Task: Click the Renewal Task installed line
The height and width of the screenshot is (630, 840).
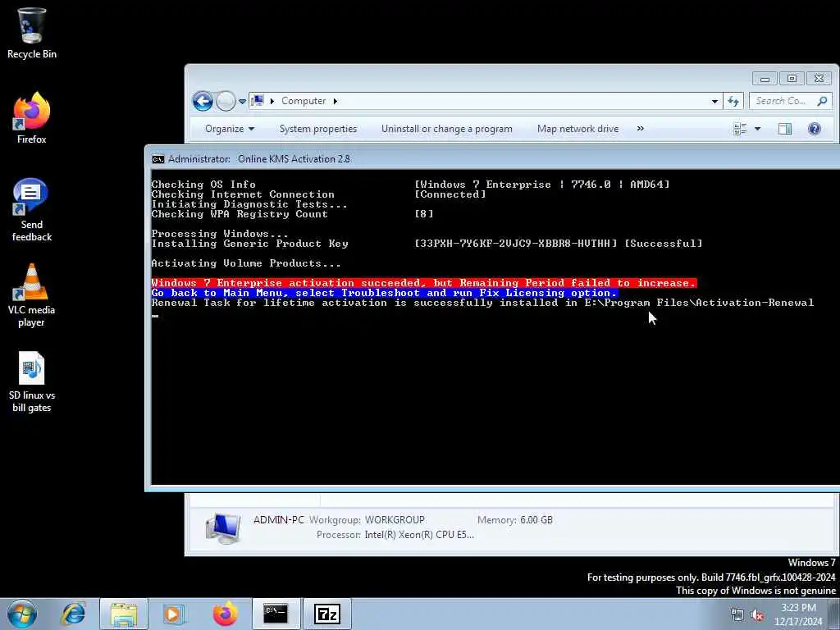Action: pyautogui.click(x=482, y=303)
